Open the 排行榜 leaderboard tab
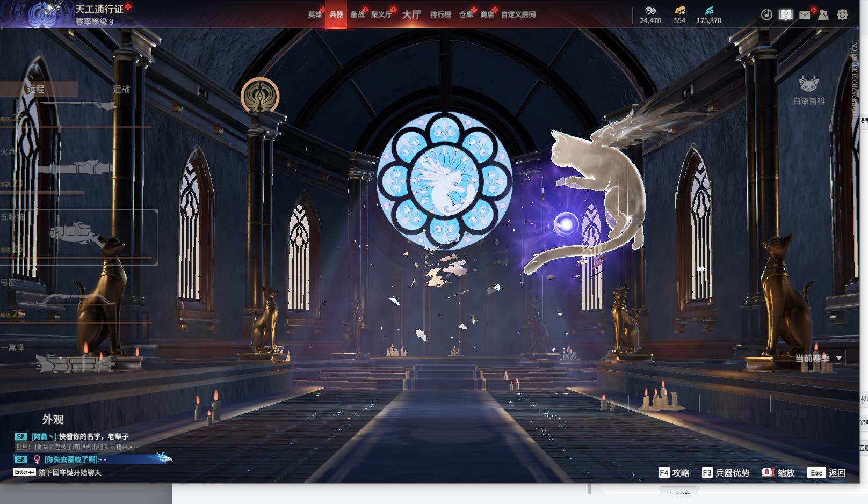The image size is (868, 504). coord(440,14)
